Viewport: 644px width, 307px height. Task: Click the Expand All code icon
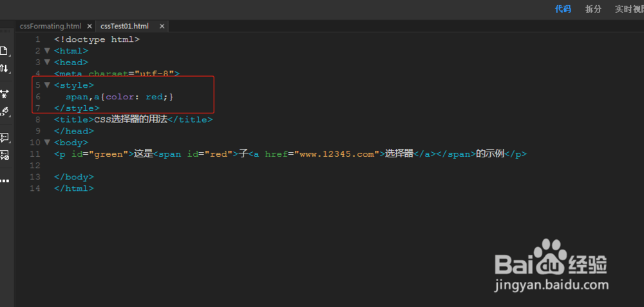tap(4, 94)
